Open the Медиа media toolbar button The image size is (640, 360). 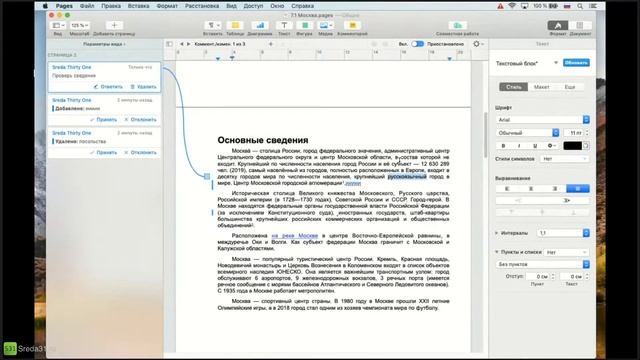coord(325,25)
